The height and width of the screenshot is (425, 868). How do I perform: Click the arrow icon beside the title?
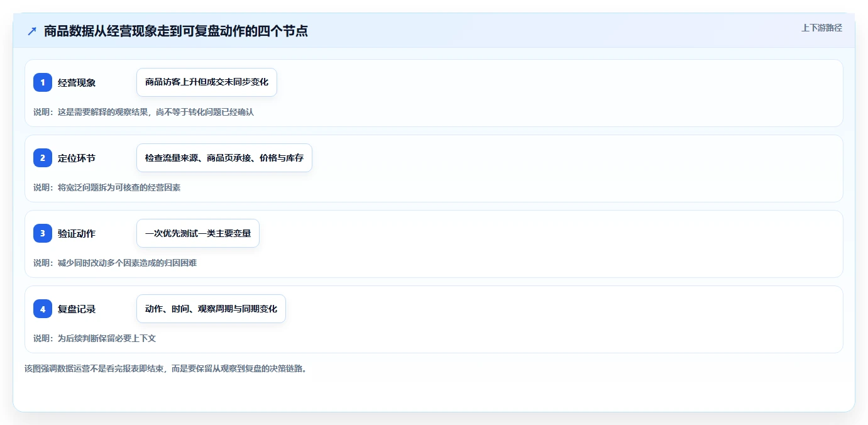tap(32, 31)
